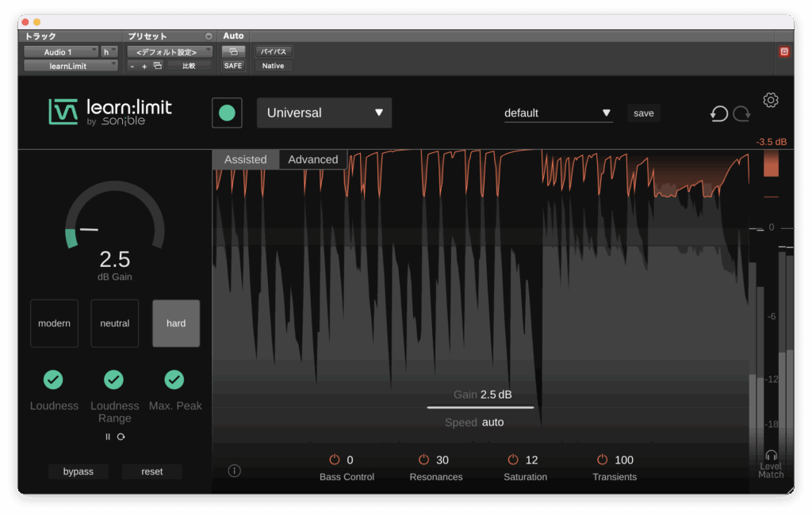Redo the last undone change
812x515 pixels.
point(741,113)
